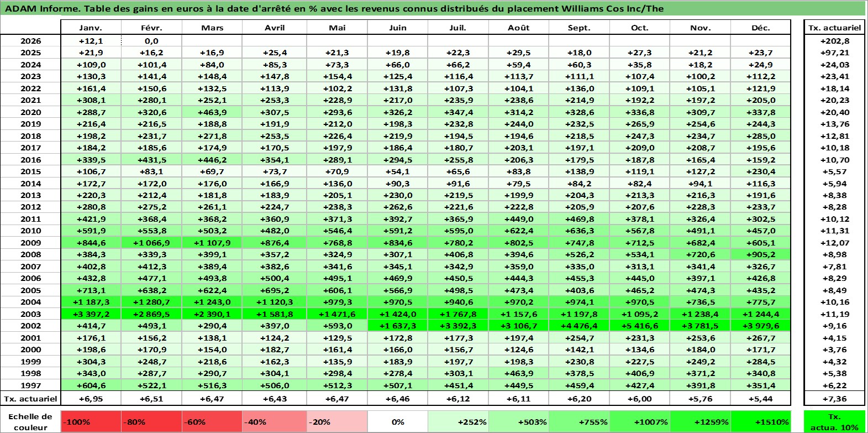Screen dimensions: 868x433
Task: Click the 0,0 cell for February 2026
Action: [x=151, y=41]
